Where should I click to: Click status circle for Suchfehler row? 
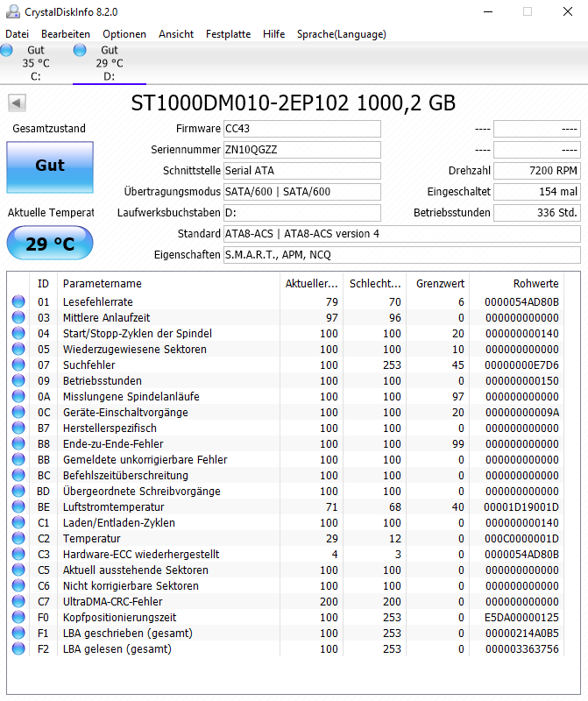(18, 365)
